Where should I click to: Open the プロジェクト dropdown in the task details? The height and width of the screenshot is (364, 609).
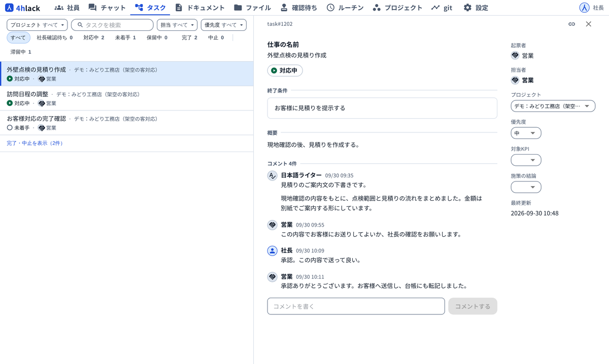[553, 106]
